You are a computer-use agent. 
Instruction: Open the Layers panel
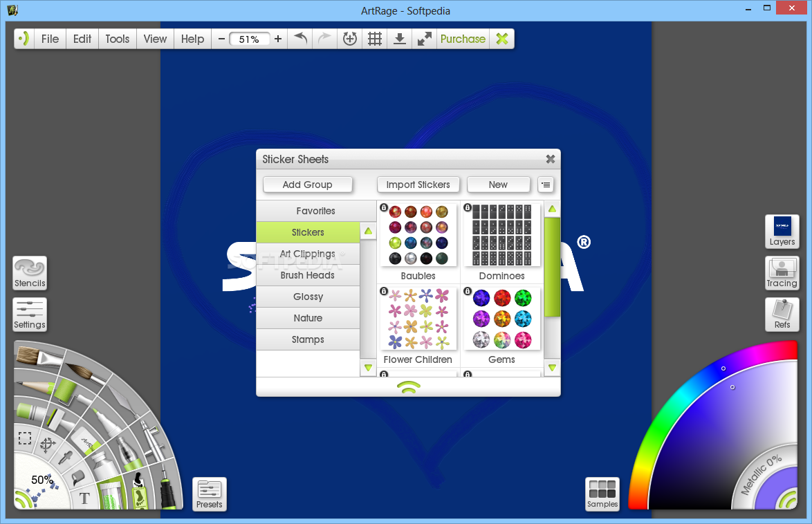(x=782, y=232)
